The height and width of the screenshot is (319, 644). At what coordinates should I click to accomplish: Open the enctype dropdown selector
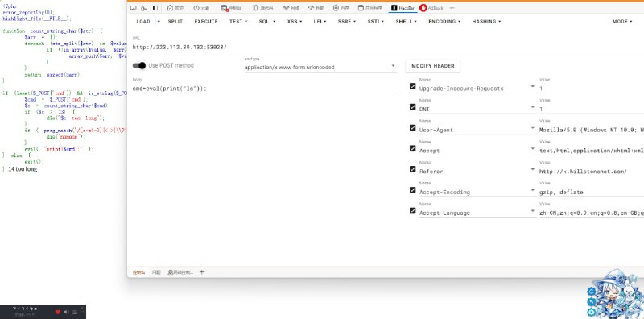coord(320,67)
